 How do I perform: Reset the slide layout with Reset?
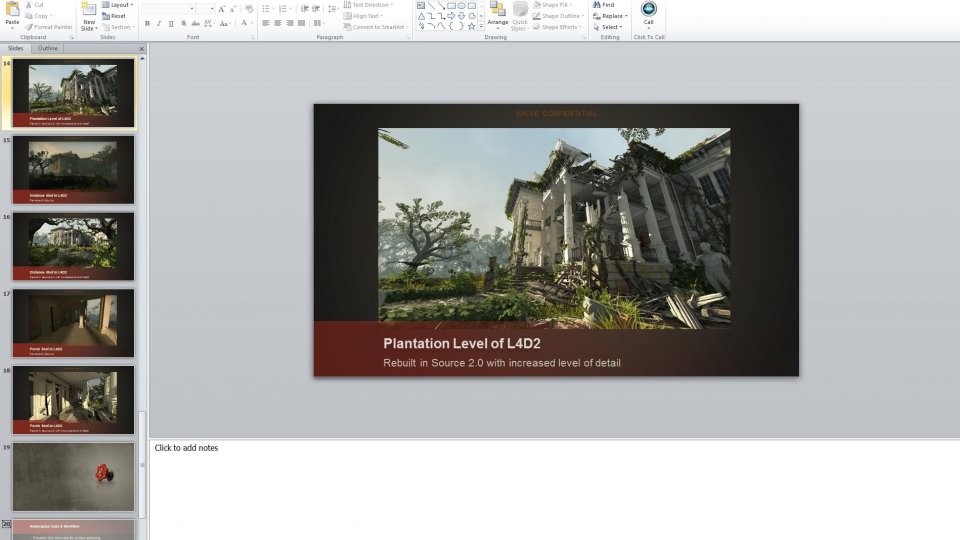(114, 16)
